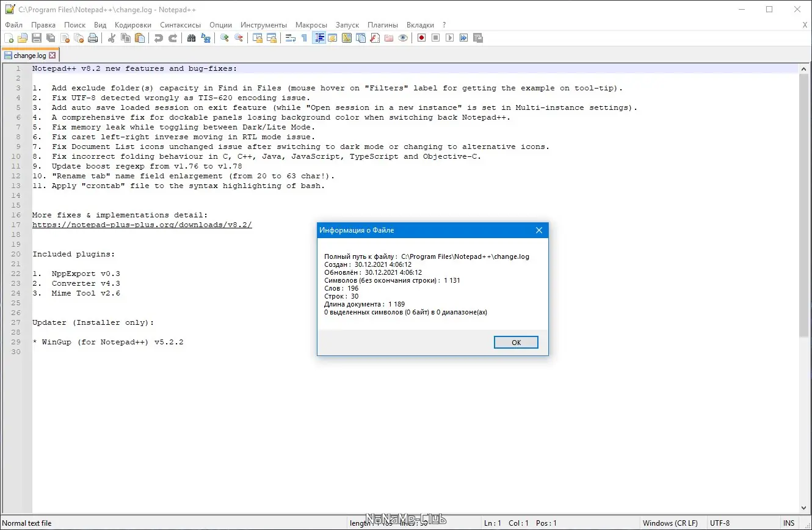Close the Информация о Файле dialog
The width and height of the screenshot is (812, 530).
coord(539,230)
